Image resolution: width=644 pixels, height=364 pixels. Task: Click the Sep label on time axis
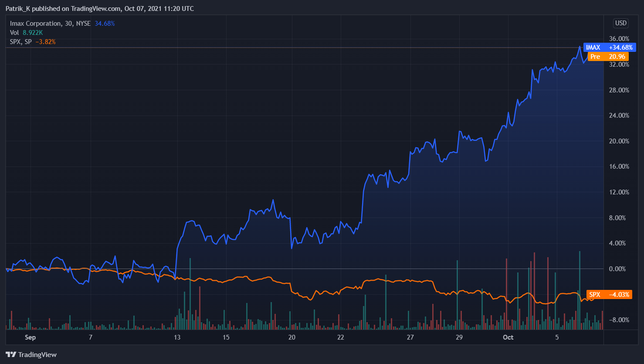point(30,337)
